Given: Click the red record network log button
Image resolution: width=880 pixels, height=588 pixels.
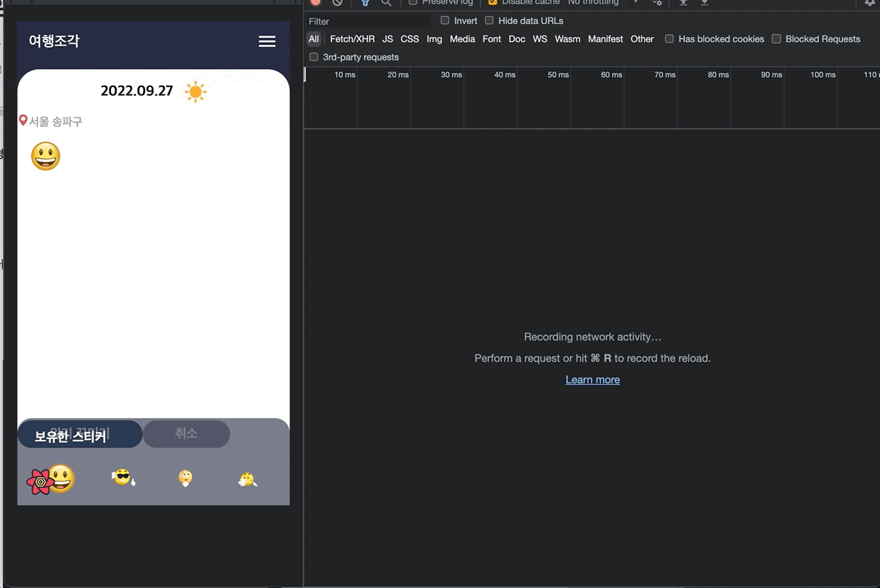Looking at the screenshot, I should 315,2.
